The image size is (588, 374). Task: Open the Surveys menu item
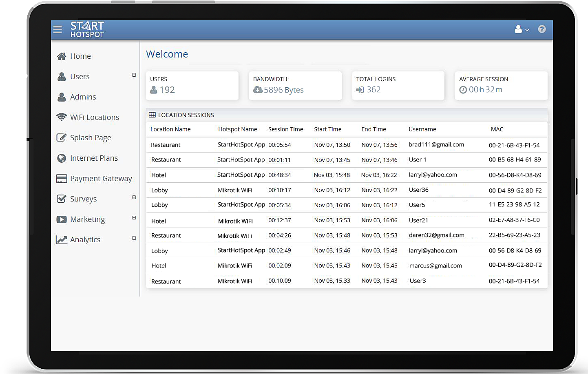pyautogui.click(x=83, y=199)
